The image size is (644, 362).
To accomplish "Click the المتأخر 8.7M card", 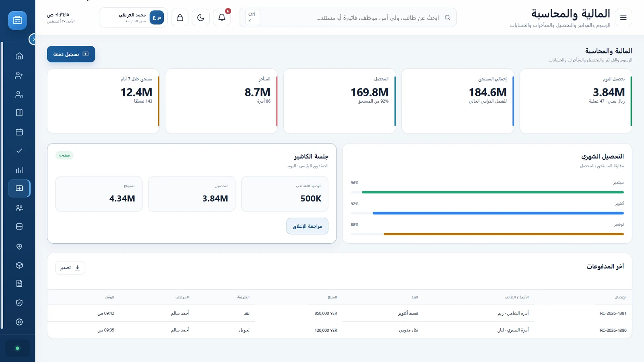I will [221, 101].
